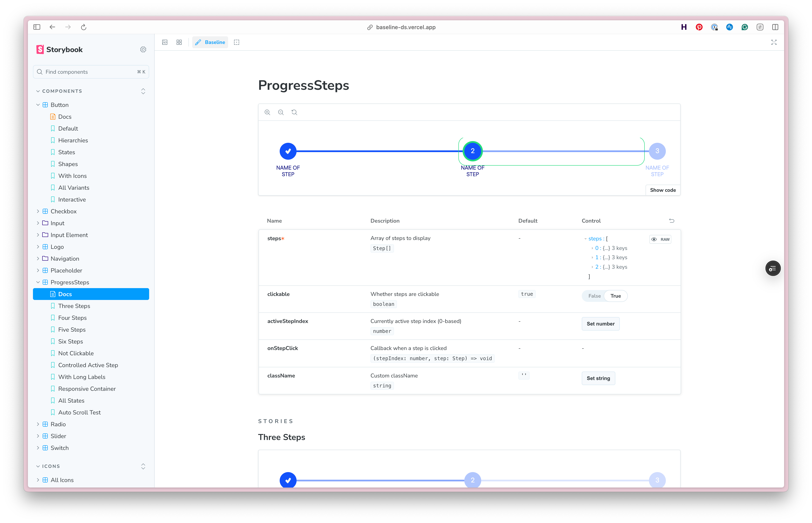Set clickable control to False
Screen dimensions: 812x523
coord(594,296)
